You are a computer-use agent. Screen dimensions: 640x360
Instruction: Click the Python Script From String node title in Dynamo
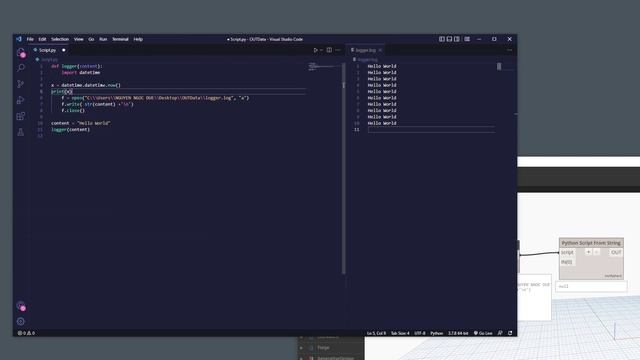point(591,243)
